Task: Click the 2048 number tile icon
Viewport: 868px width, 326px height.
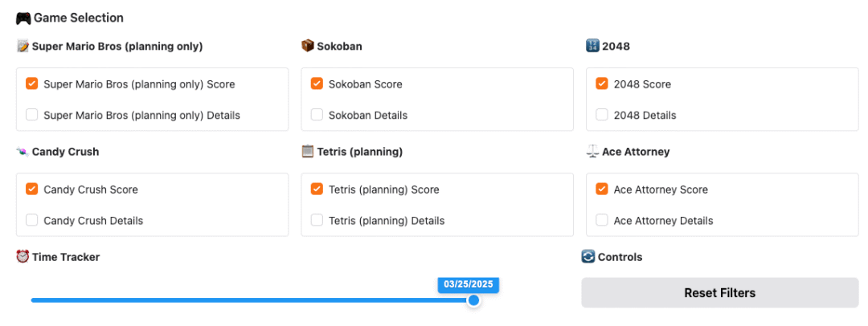Action: (592, 47)
